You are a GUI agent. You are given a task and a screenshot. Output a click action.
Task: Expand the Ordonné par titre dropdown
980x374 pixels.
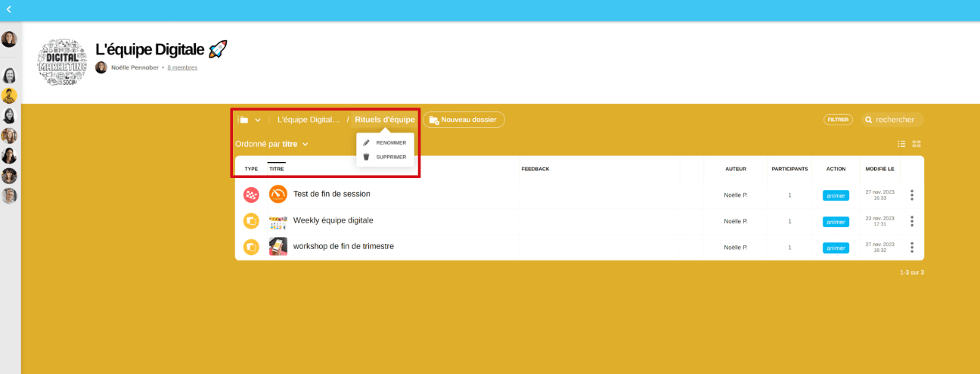[x=271, y=144]
